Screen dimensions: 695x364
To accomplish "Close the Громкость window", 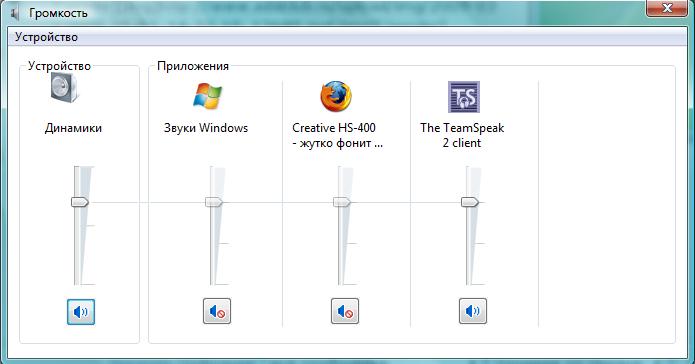I will pos(667,8).
